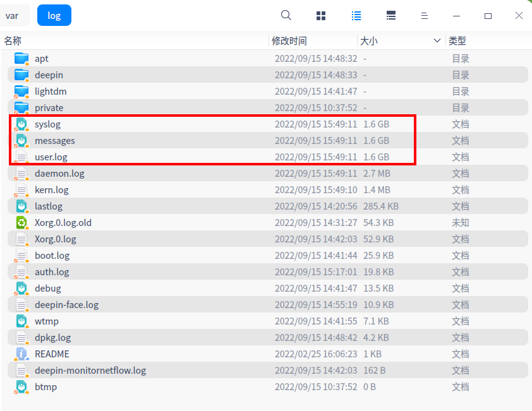
Task: Select the lastlog file icon
Action: coord(21,206)
